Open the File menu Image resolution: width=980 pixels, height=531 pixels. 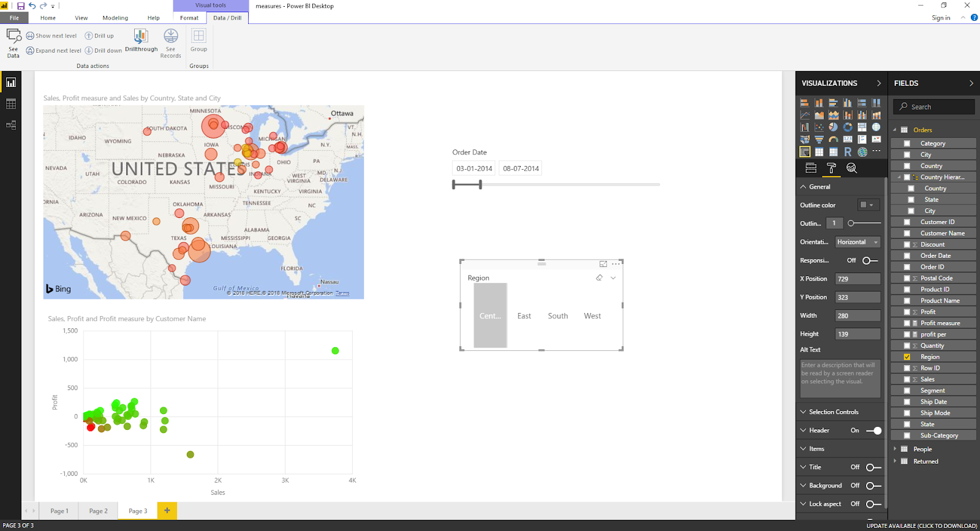click(x=14, y=18)
